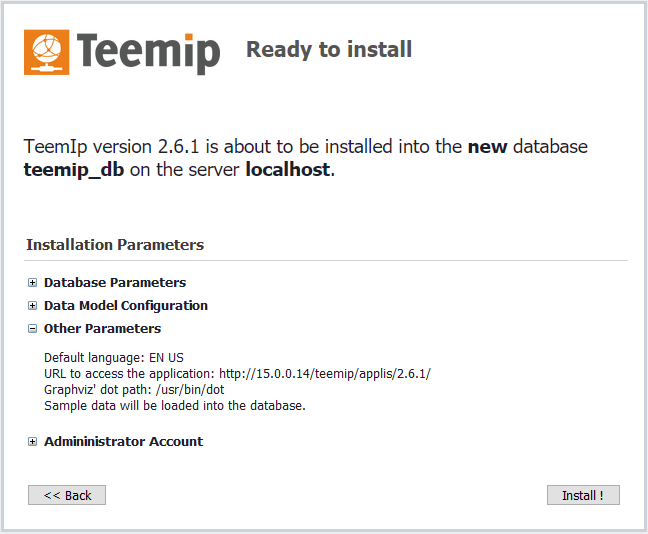Click the Teemip wordmark text in header
The image size is (648, 534).
click(147, 51)
